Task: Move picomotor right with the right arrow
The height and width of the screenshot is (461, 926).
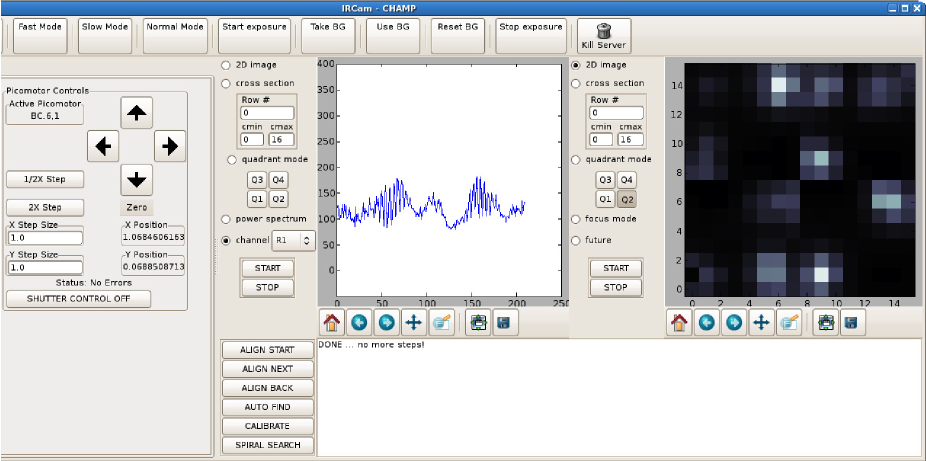Action: pyautogui.click(x=170, y=146)
